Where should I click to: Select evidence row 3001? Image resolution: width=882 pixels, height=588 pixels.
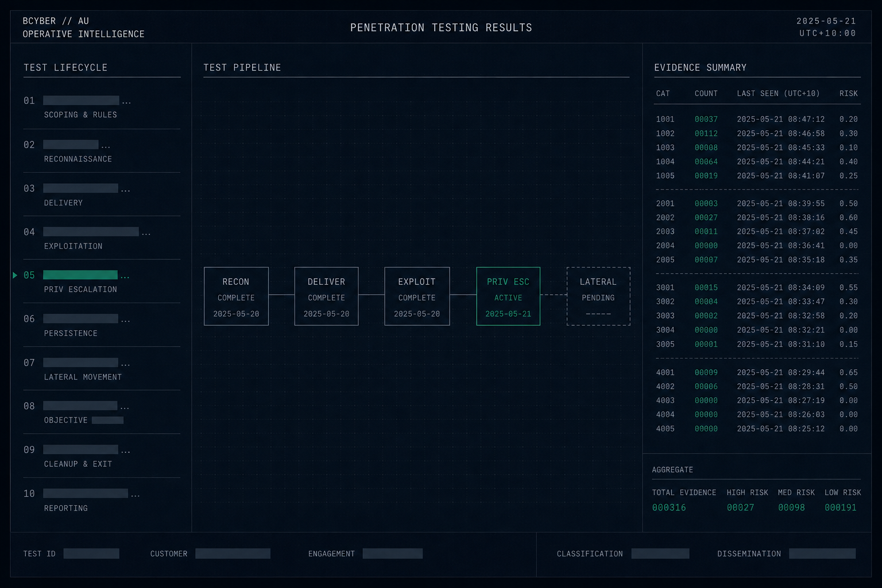click(757, 288)
